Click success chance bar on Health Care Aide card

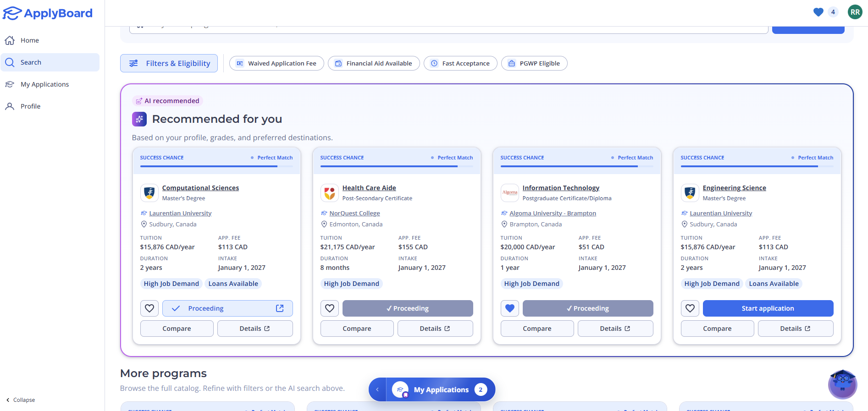[x=397, y=166]
